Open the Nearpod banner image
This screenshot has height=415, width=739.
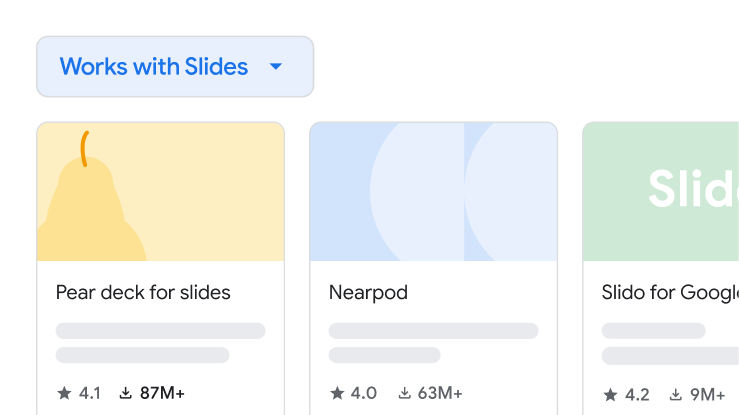coord(433,192)
